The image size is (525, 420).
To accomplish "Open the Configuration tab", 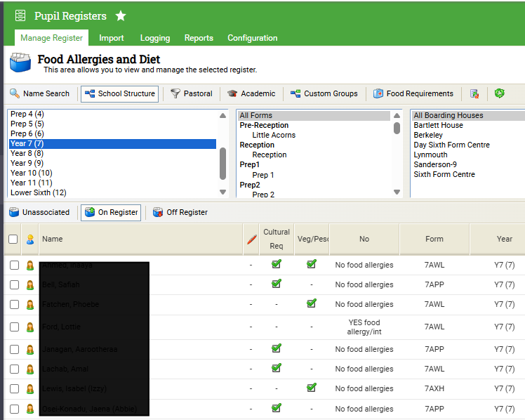I will [252, 38].
